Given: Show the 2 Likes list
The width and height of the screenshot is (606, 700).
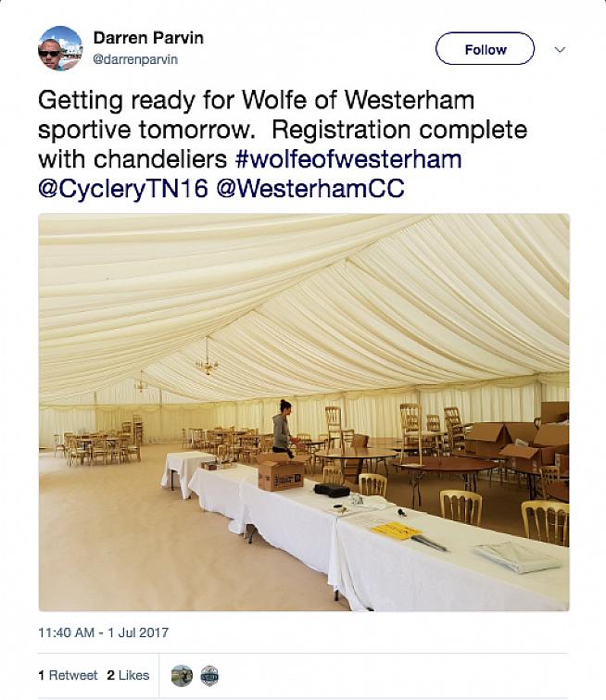Looking at the screenshot, I should (128, 675).
